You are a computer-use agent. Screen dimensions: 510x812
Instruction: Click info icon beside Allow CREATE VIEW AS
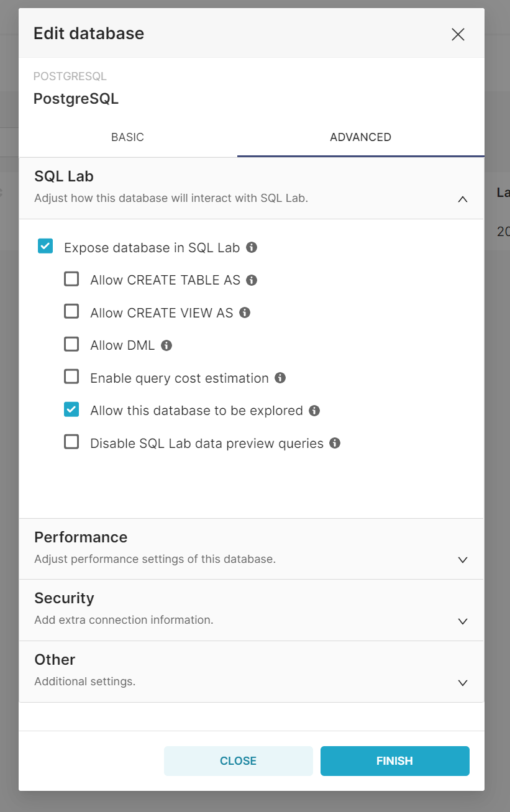(245, 312)
